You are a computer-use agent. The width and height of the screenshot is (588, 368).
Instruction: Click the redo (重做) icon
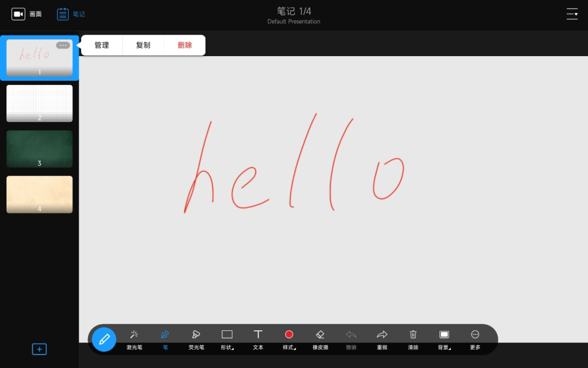click(382, 338)
